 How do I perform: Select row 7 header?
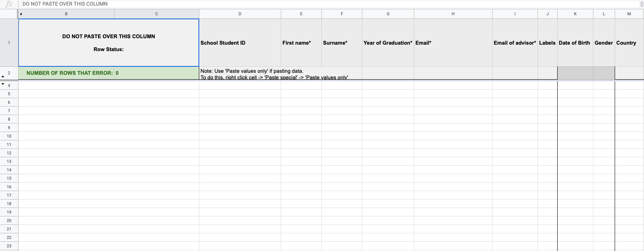point(9,111)
